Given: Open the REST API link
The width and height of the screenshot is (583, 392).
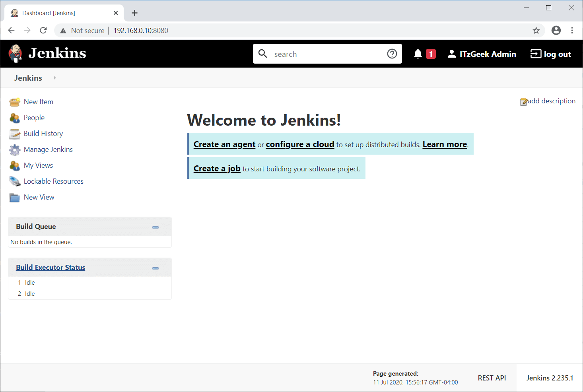Looking at the screenshot, I should [x=492, y=378].
